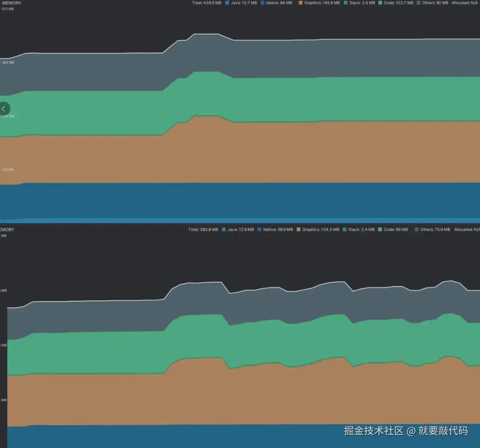Click the '512 MB' axis label in the top chart
Screen dimensions: 480x448
8,9
